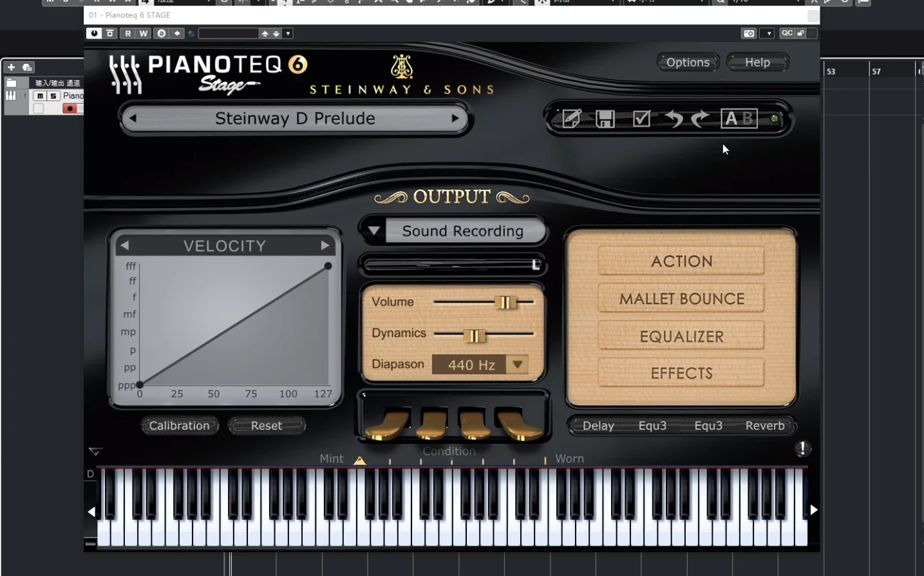The width and height of the screenshot is (924, 576).
Task: Click the save preset floppy icon
Action: 605,119
